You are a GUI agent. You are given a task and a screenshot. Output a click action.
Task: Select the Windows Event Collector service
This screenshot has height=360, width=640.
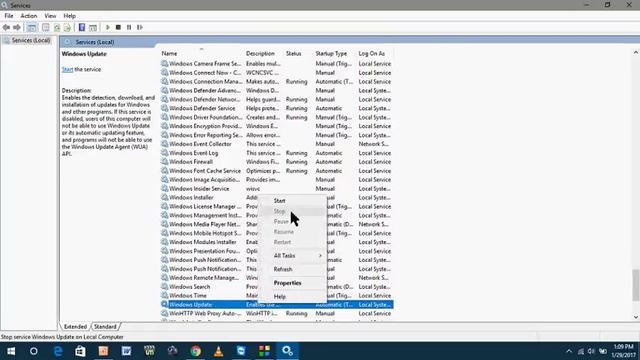(x=276, y=144)
